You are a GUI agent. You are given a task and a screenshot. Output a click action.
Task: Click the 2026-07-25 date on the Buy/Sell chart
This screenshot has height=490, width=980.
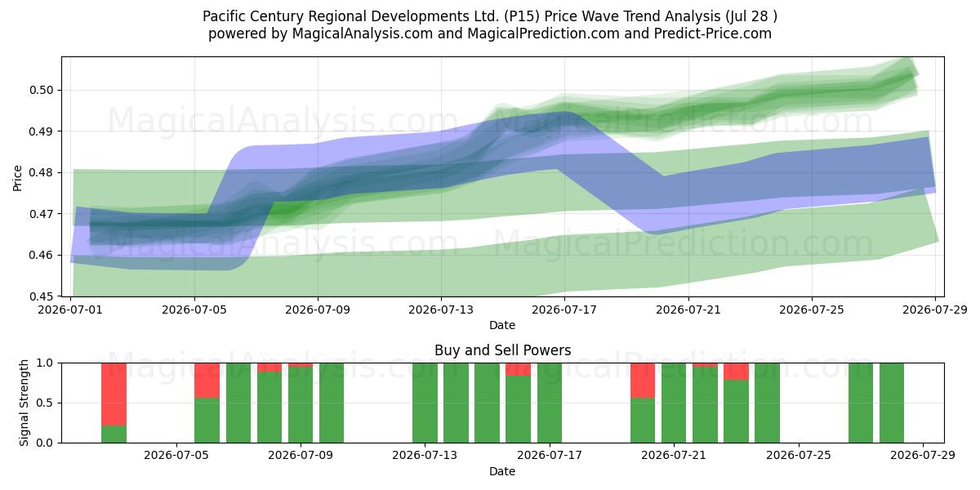pyautogui.click(x=799, y=456)
